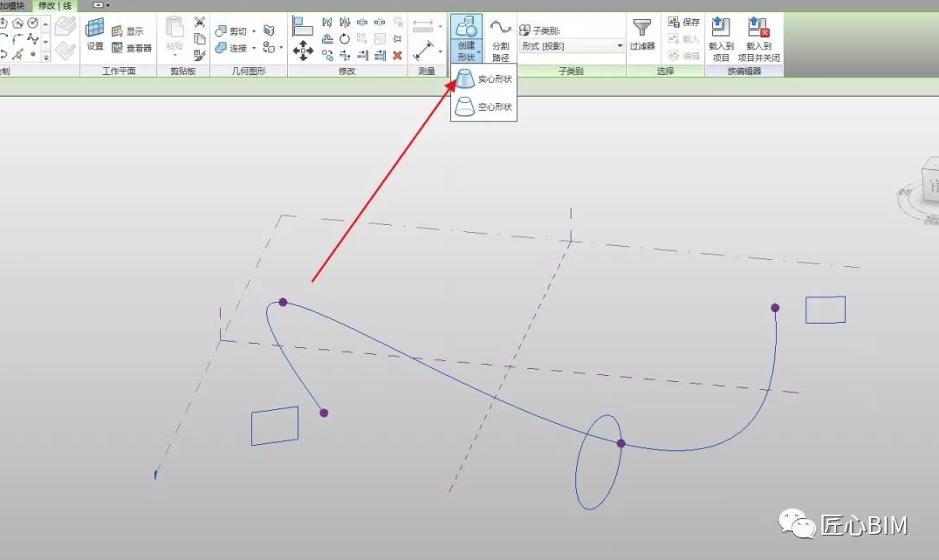The width and height of the screenshot is (939, 560).
Task: Click the red X Delete icon
Action: (397, 55)
